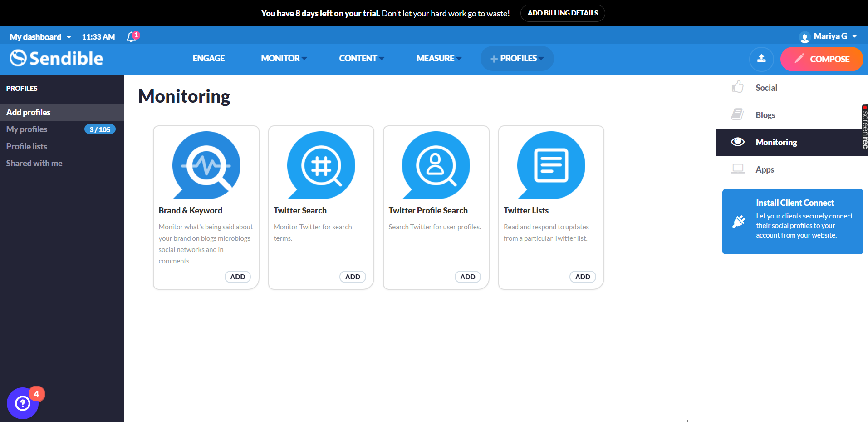The height and width of the screenshot is (422, 868).
Task: Click the Twitter Profile Search title
Action: 428,210
